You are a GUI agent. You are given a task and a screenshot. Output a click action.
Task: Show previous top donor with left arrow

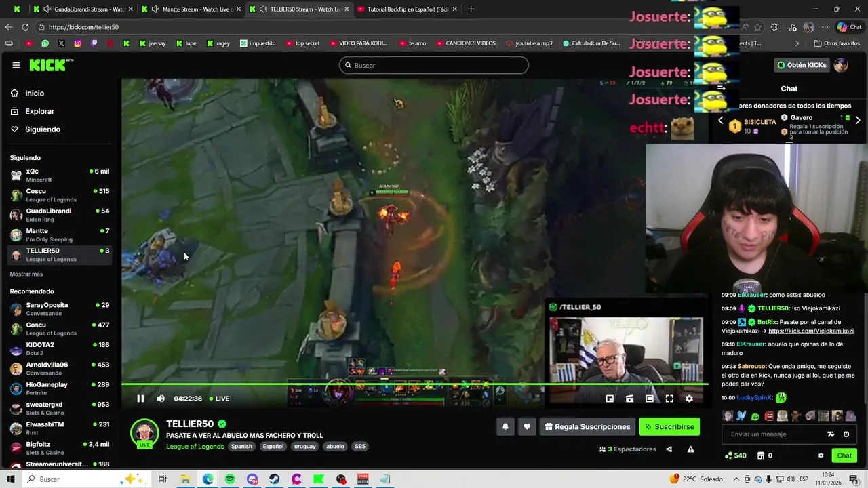(x=721, y=121)
